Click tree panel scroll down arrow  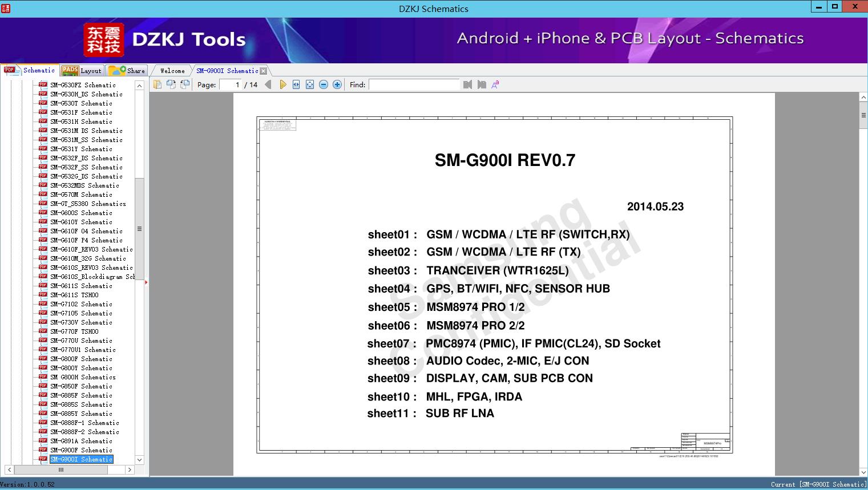[139, 460]
